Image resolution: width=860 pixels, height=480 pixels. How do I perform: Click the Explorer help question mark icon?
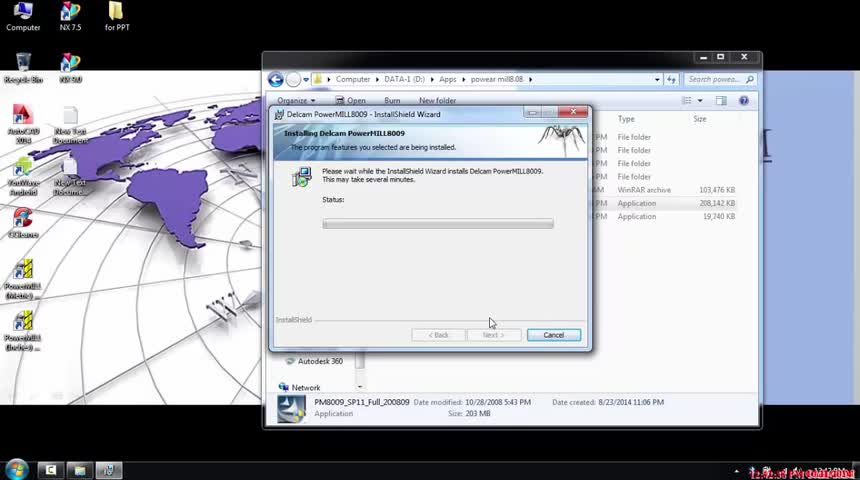point(744,100)
